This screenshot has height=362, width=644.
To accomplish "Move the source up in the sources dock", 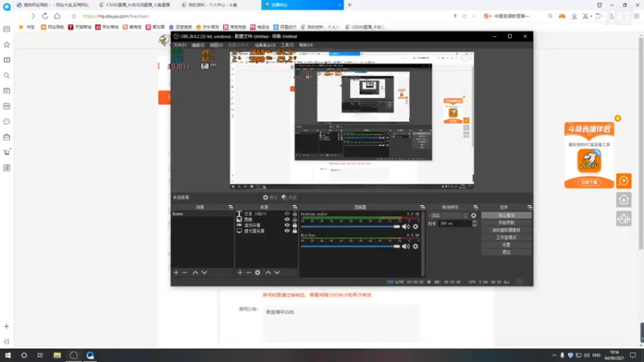I will coord(268,273).
